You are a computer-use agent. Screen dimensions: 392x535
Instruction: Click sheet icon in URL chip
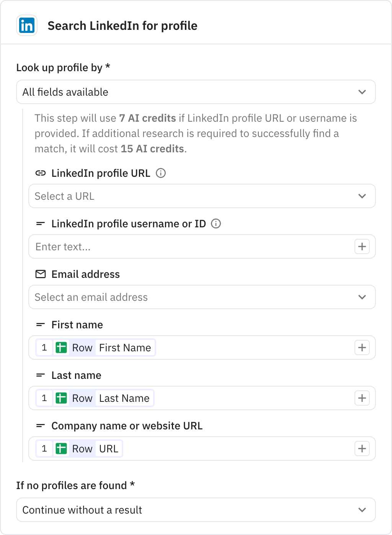point(61,449)
